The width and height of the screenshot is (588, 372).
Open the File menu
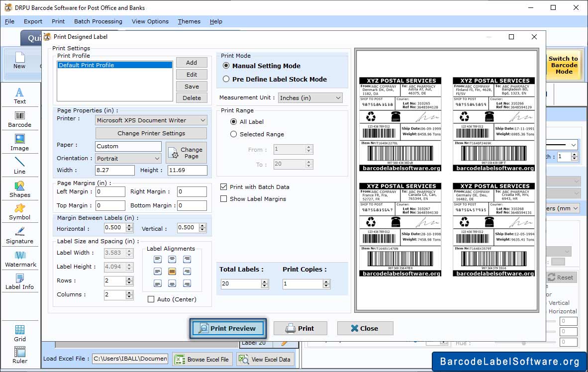[x=9, y=21]
